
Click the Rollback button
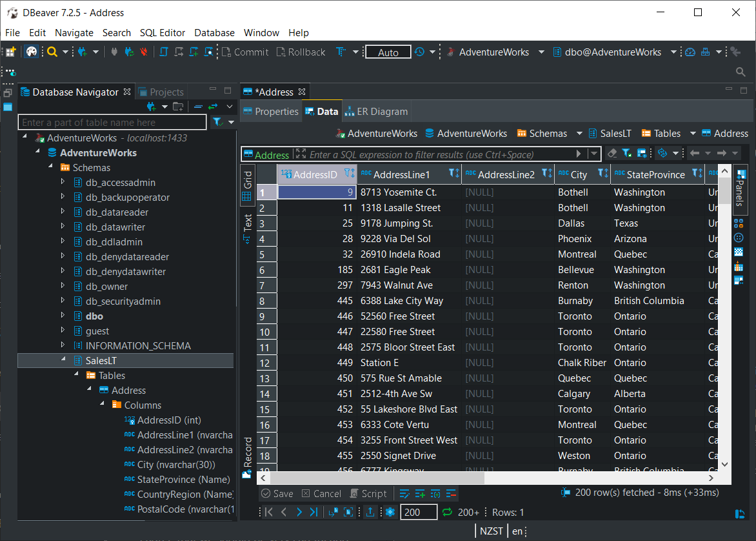(301, 52)
